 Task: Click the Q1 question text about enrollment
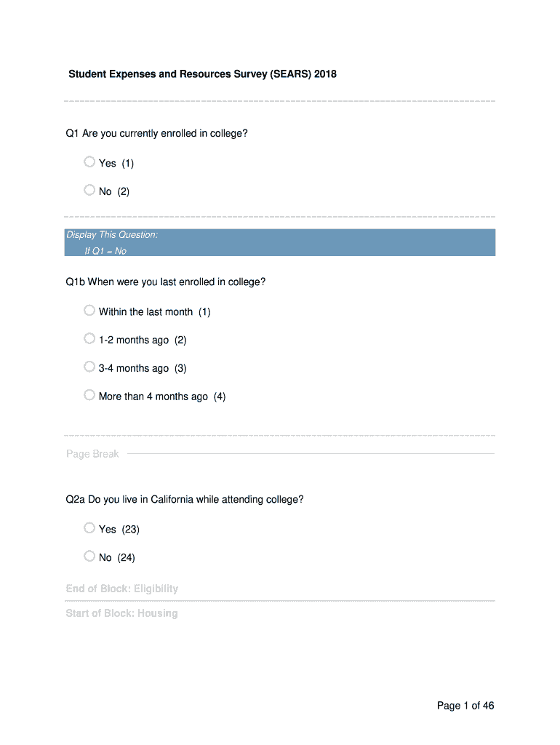pyautogui.click(x=161, y=134)
